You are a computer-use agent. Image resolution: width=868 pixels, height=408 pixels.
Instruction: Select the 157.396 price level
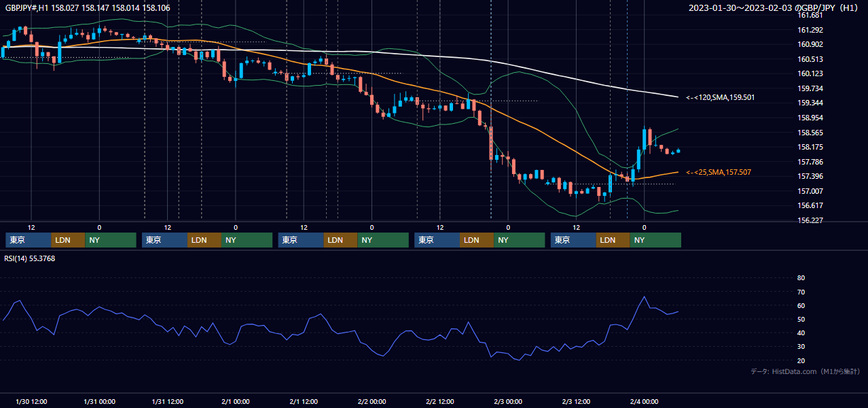click(x=810, y=177)
